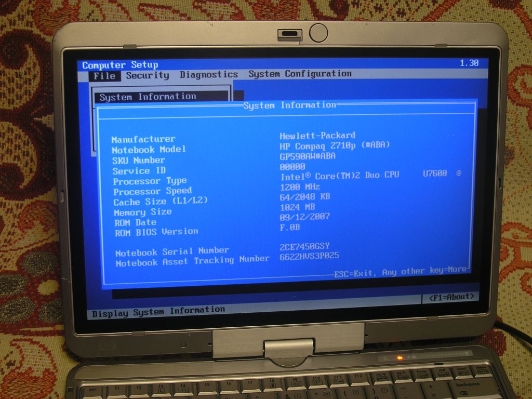Click the F.0B BIOS version value
The image size is (532, 399).
pos(290,228)
